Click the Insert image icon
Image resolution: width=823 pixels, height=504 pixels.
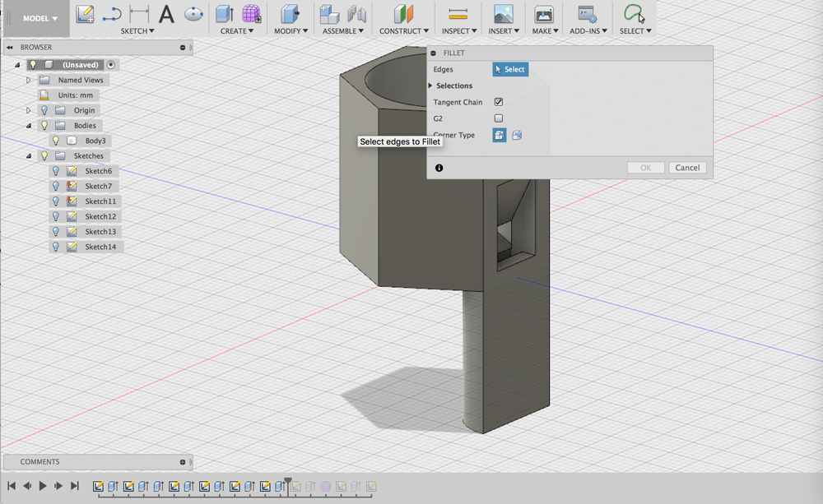coord(504,14)
